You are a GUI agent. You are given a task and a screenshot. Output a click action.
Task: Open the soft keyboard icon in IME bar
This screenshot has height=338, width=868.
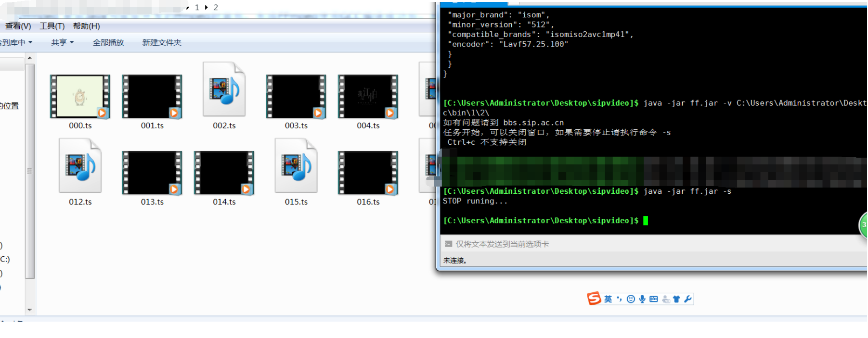click(653, 299)
